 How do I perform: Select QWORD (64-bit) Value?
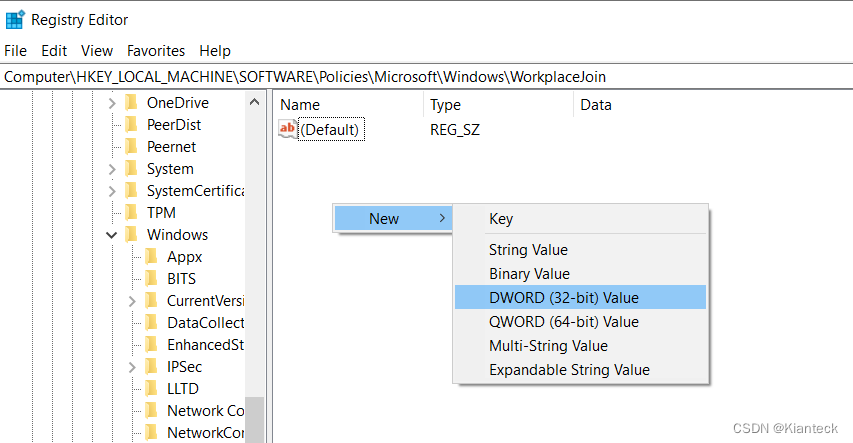pos(580,322)
